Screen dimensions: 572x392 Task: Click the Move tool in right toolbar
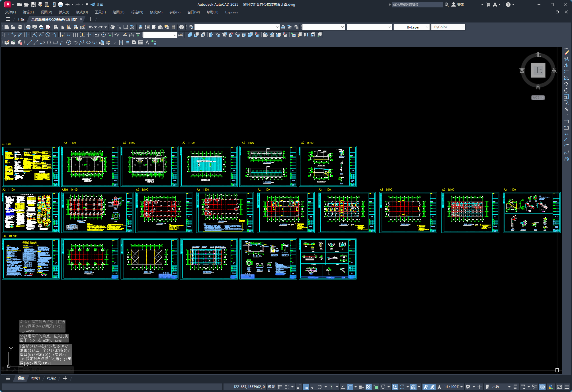566,84
